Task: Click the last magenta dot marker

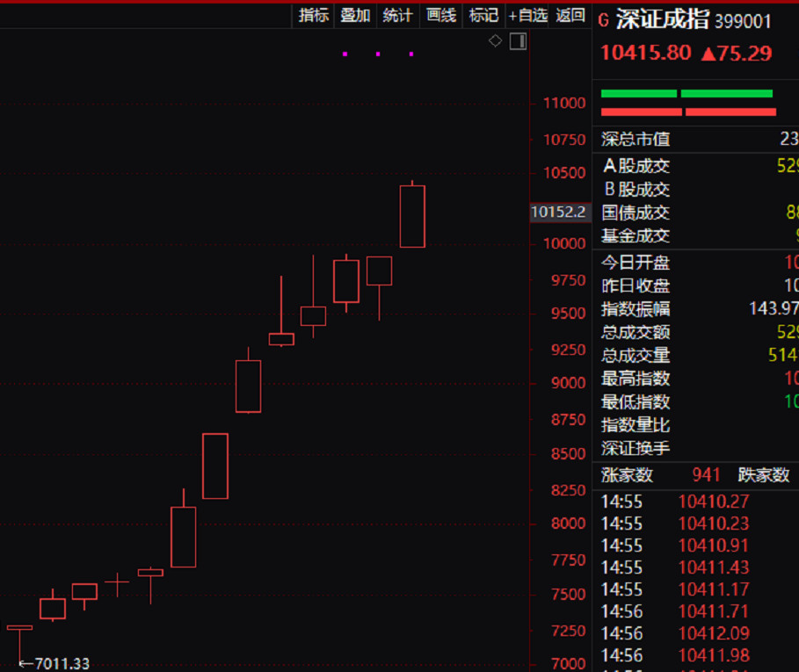Action: click(x=411, y=54)
